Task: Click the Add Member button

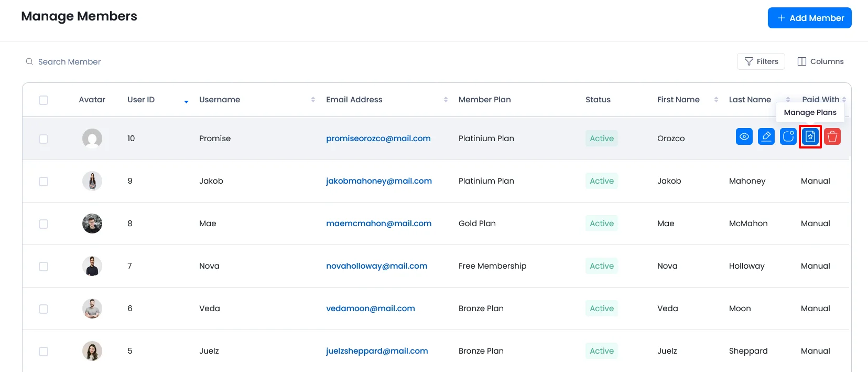Action: point(809,18)
